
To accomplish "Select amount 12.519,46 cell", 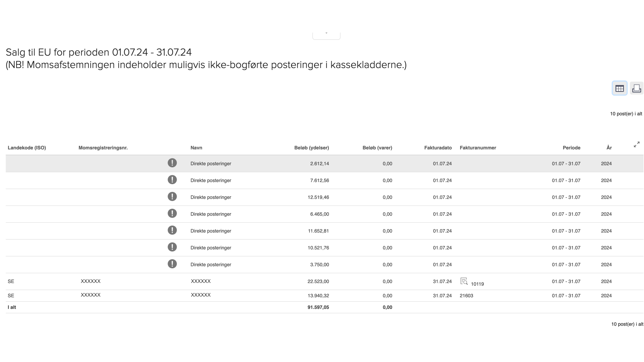I will coord(318,197).
